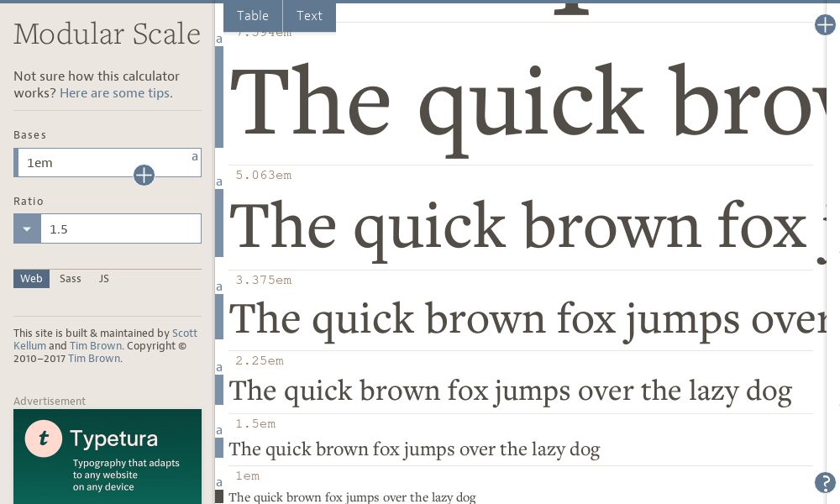Click the plus icon at top right
This screenshot has width=840, height=504.
[825, 25]
